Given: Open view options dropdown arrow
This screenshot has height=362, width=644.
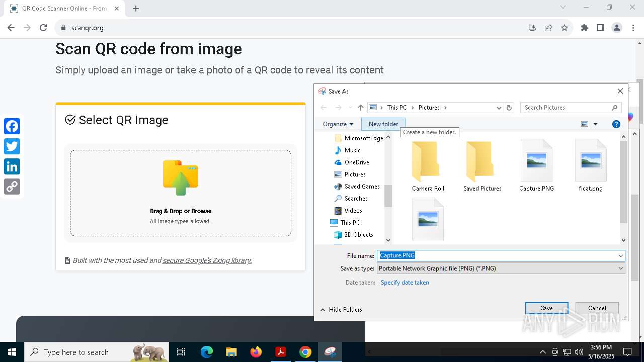Looking at the screenshot, I should (595, 124).
